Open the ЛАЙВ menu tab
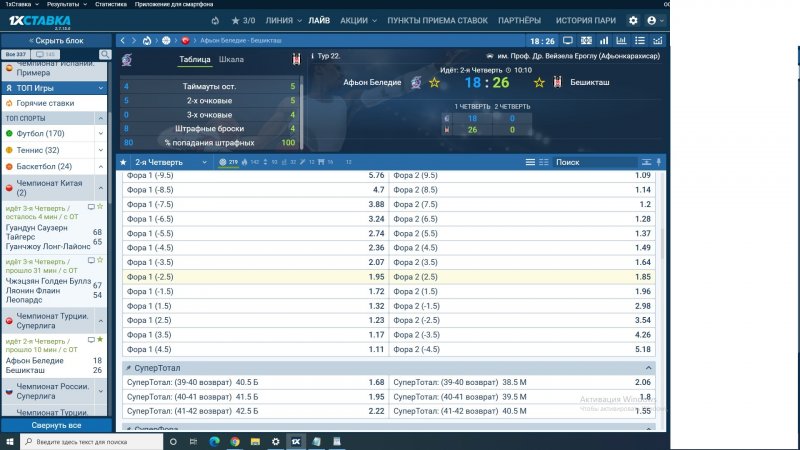 pyautogui.click(x=319, y=20)
